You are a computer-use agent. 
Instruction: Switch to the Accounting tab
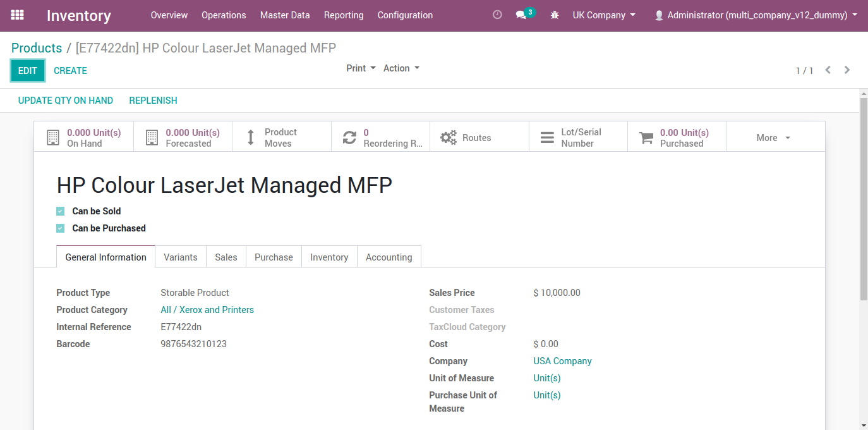point(389,257)
